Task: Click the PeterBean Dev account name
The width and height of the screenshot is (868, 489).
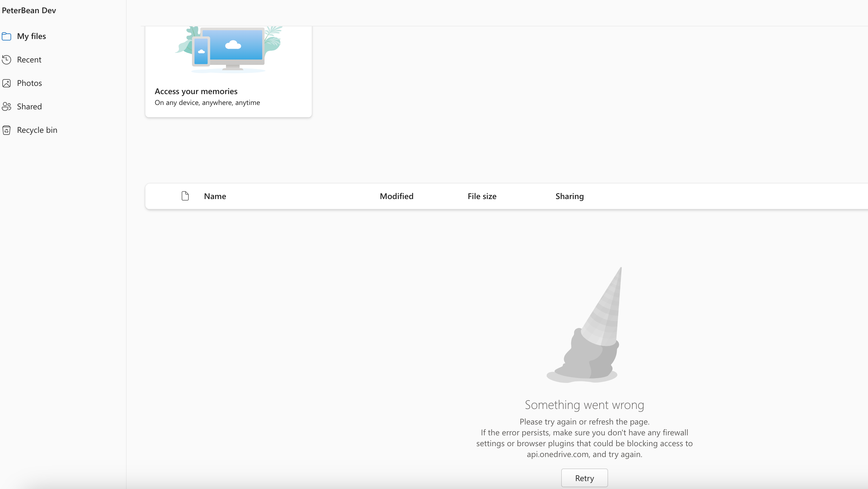Action: click(29, 11)
